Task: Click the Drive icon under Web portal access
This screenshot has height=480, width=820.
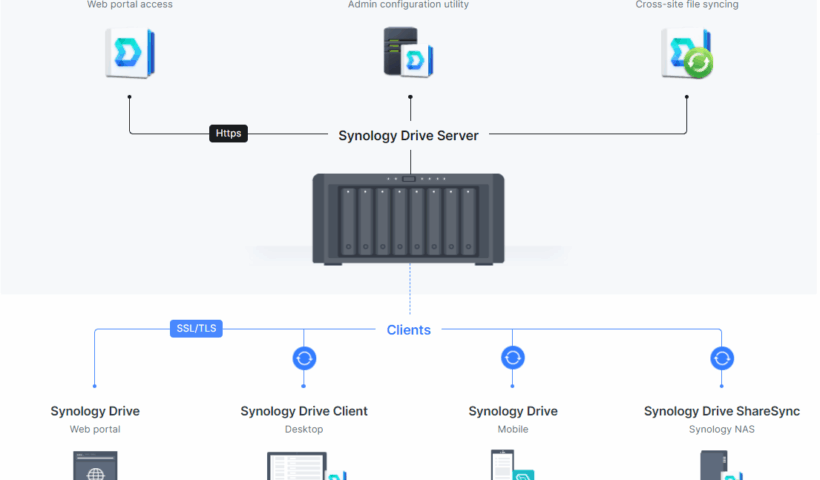Action: (129, 53)
